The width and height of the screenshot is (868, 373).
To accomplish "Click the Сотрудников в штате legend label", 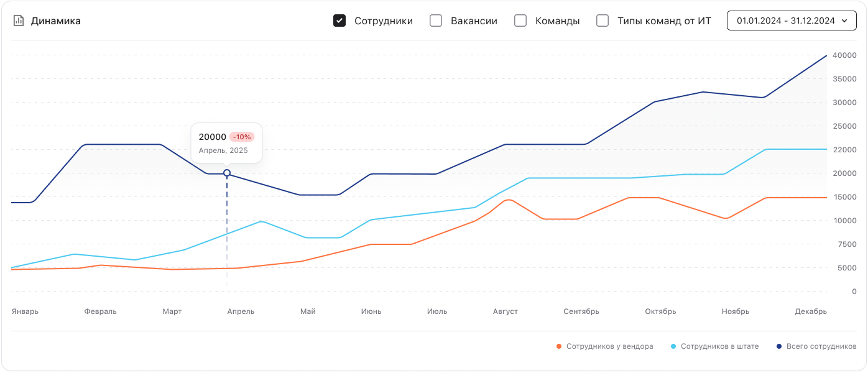I will click(x=719, y=346).
